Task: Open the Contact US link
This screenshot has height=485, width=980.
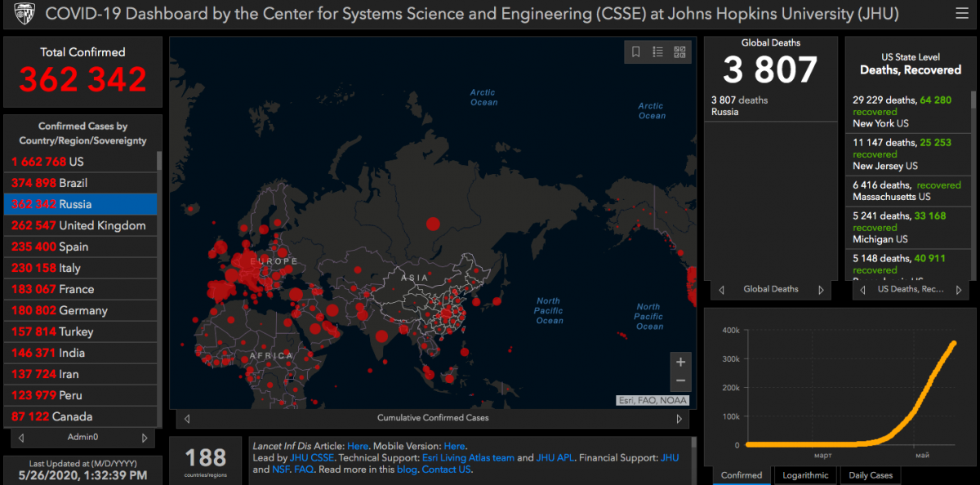Action: [x=446, y=469]
